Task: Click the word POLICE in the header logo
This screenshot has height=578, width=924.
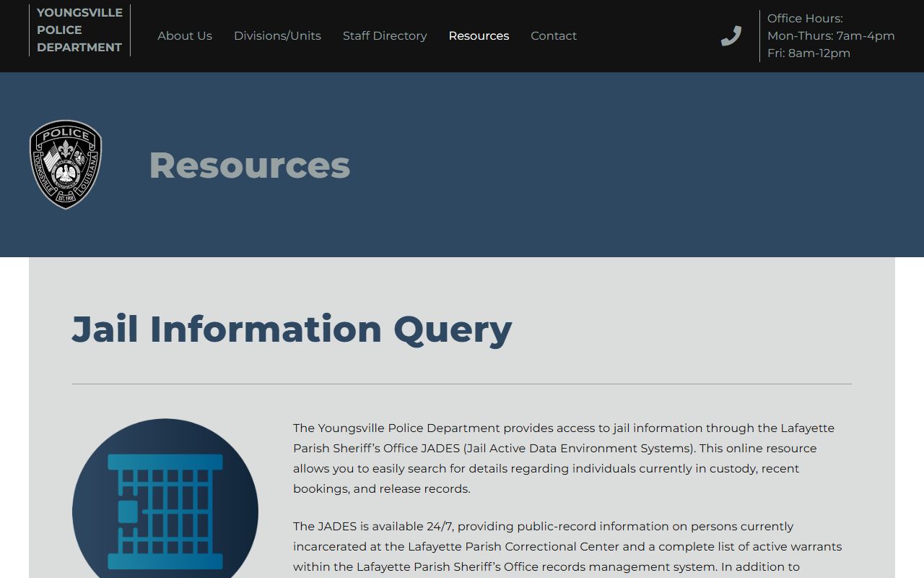Action: (x=59, y=30)
